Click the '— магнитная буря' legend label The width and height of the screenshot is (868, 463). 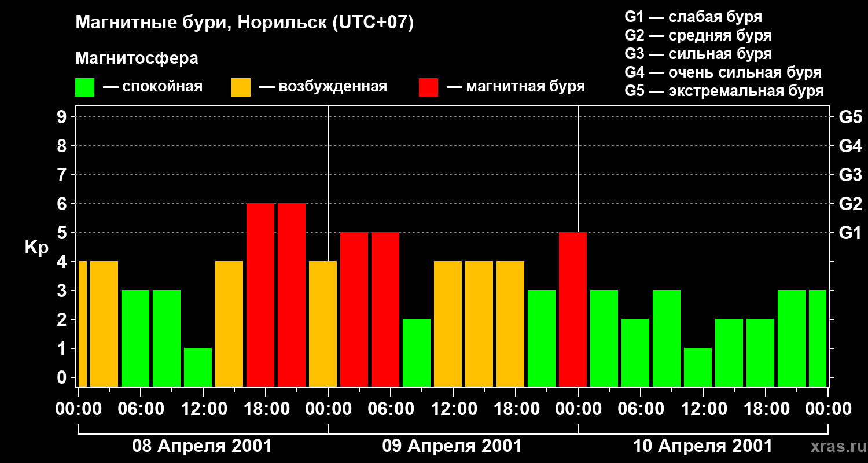[516, 87]
